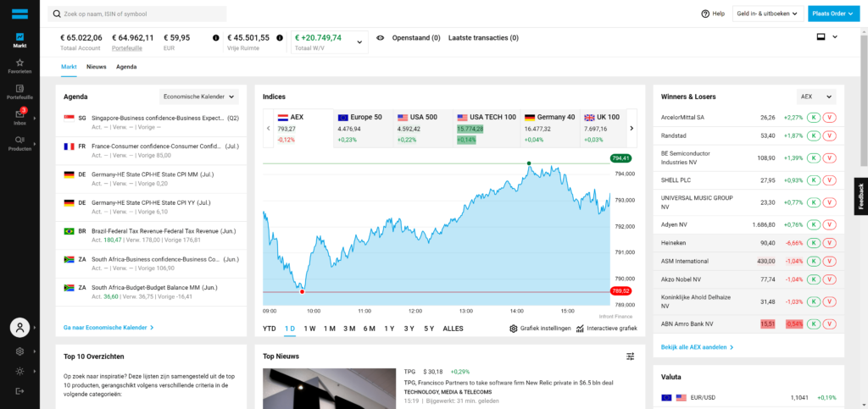Open the Feedback side tab
This screenshot has width=868, height=409.
pos(861,196)
